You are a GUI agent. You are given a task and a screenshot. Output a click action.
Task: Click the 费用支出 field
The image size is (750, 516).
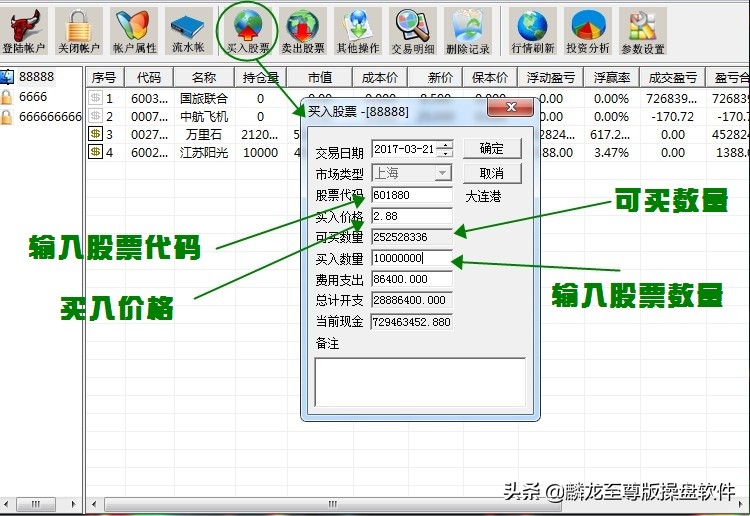411,279
